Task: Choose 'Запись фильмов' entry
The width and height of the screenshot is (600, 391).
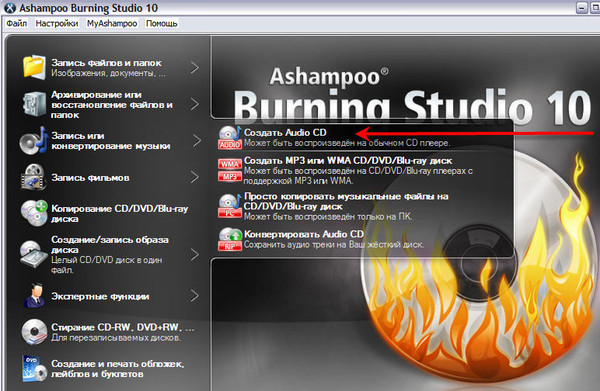Action: click(90, 178)
